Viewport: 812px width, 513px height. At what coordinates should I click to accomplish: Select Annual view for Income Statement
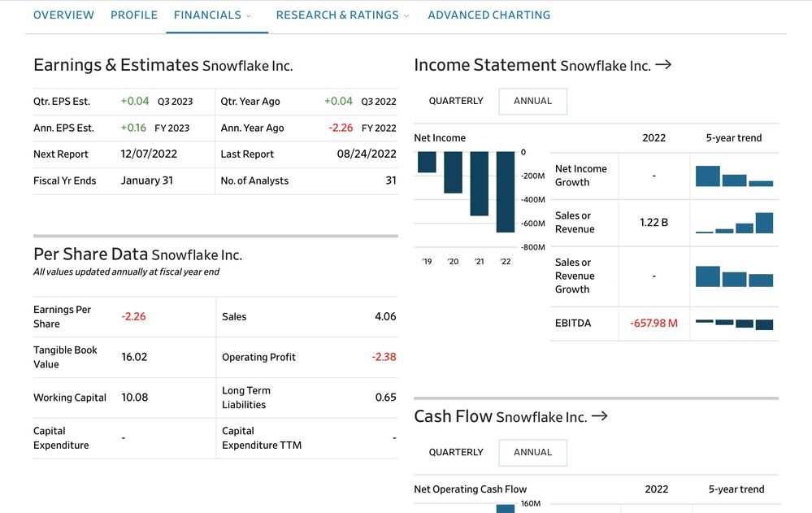[x=532, y=101]
